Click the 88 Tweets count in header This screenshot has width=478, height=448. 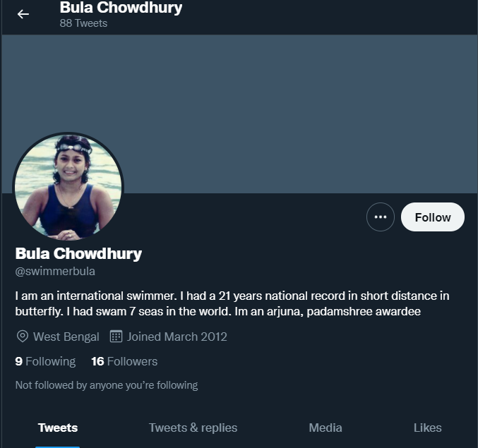(x=83, y=23)
